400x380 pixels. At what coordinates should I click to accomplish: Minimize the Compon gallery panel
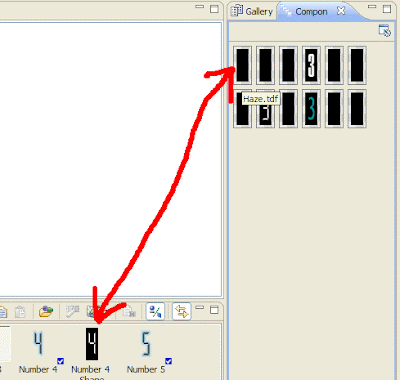pos(372,7)
